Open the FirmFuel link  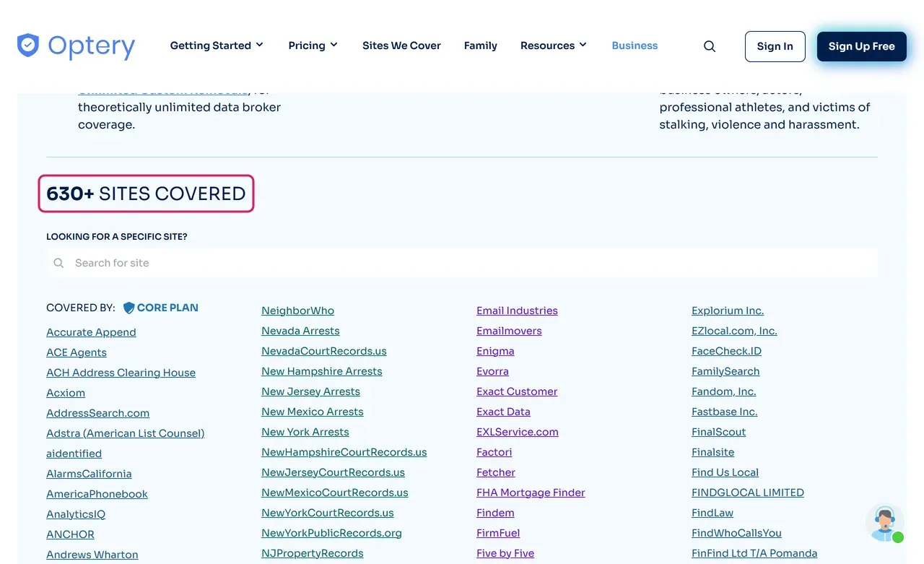pos(498,533)
